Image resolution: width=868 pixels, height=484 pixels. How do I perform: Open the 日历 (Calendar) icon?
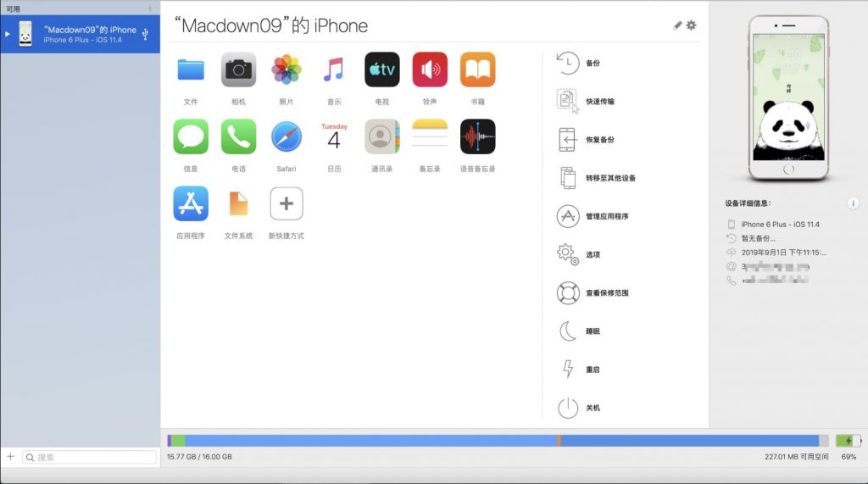click(334, 136)
